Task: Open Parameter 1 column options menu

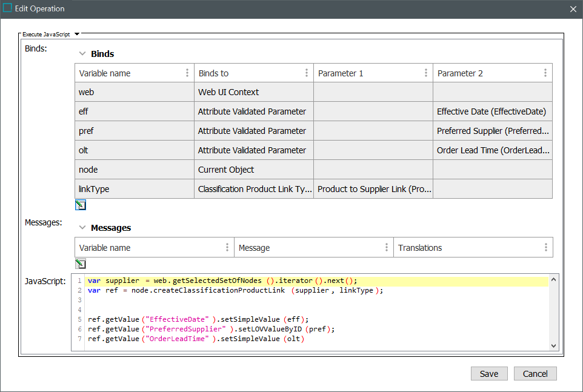Action: click(425, 73)
